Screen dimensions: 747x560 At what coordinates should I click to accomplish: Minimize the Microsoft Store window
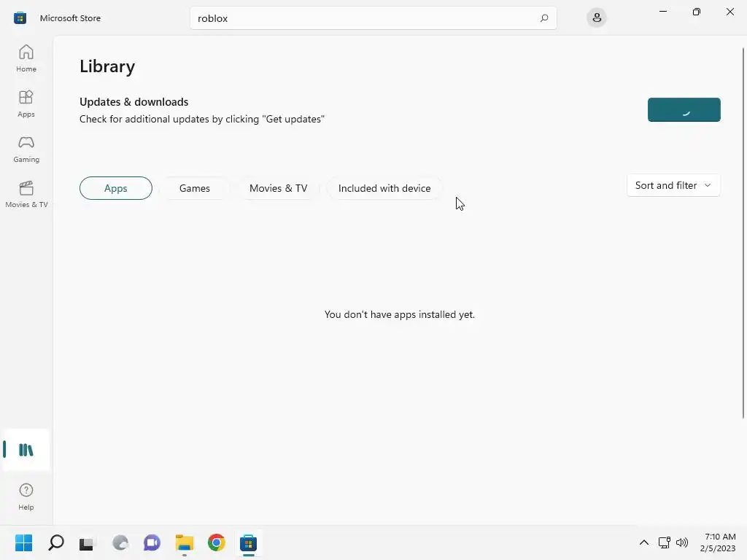pos(662,12)
